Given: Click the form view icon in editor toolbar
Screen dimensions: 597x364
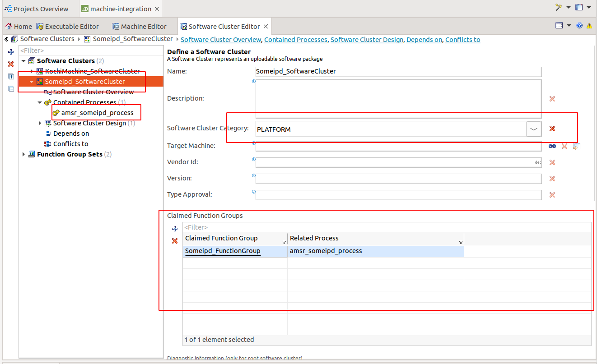Looking at the screenshot, I should pyautogui.click(x=559, y=26).
